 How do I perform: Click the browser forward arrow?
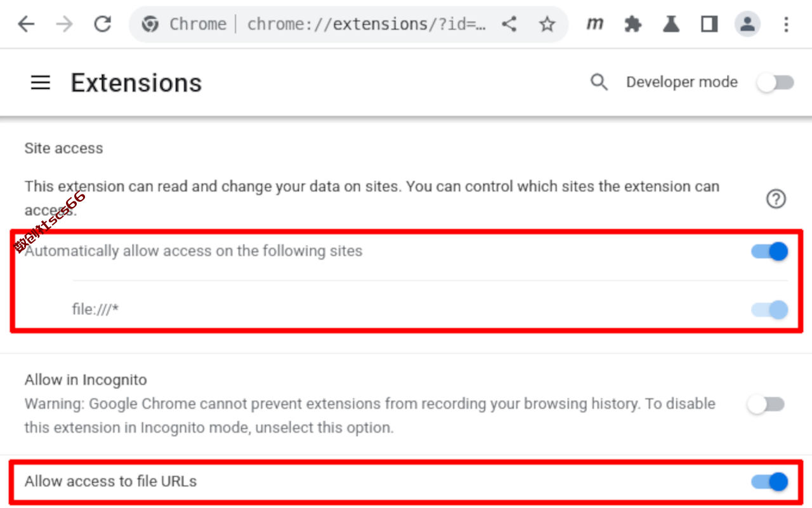tap(64, 24)
